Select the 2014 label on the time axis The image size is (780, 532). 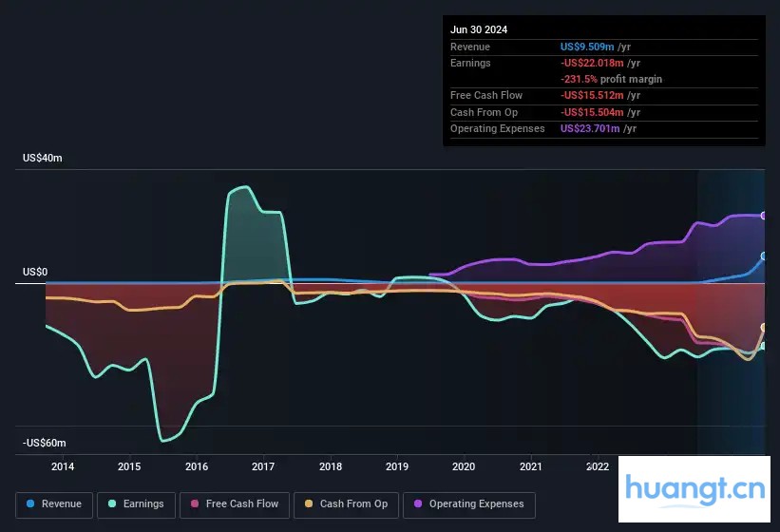(x=63, y=466)
